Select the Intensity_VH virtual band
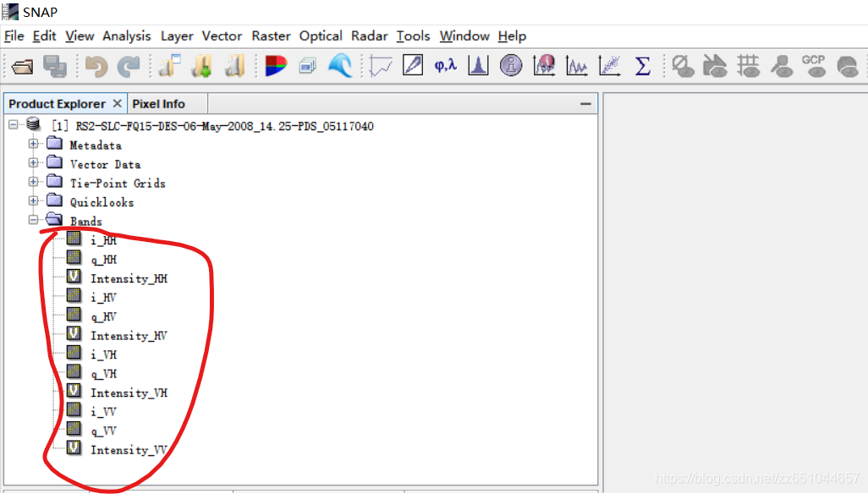This screenshot has width=868, height=494. point(129,392)
